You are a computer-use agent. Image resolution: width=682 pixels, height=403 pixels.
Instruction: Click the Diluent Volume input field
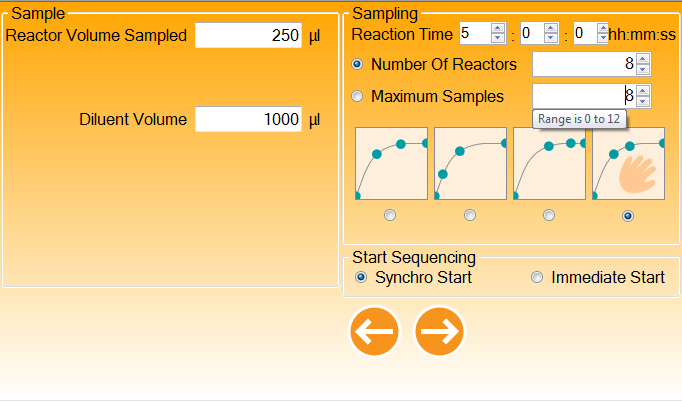point(248,120)
